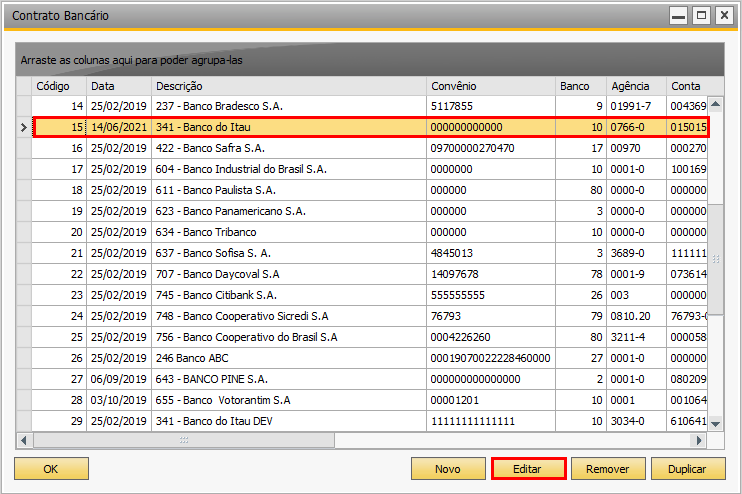Maximize the Contrato Bancário window

click(701, 16)
